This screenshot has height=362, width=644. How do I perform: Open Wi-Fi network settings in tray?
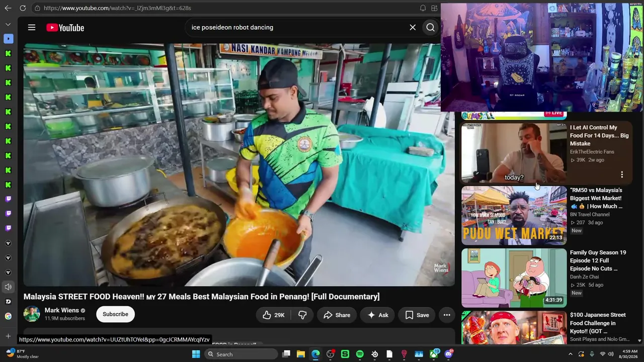pos(603,354)
